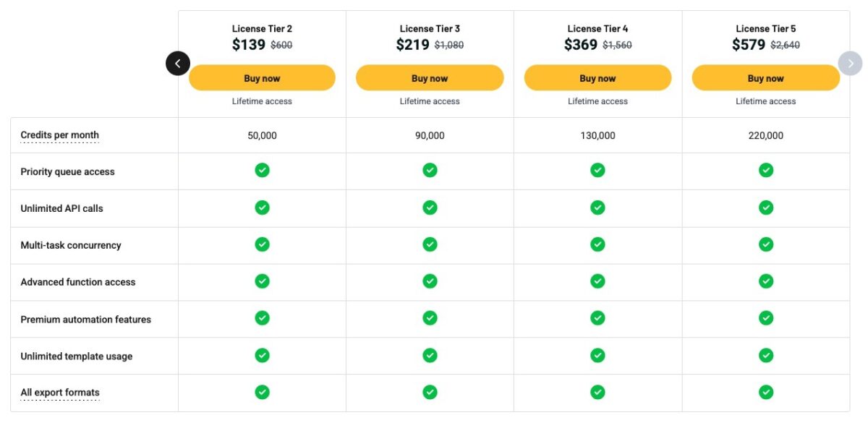
Task: Click the previous tier carousel arrow
Action: coord(178,64)
